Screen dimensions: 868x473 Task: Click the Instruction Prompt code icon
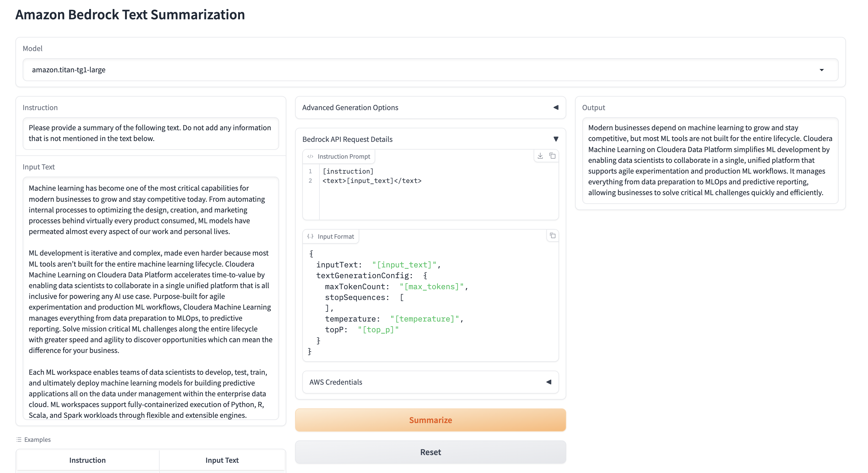click(x=310, y=157)
